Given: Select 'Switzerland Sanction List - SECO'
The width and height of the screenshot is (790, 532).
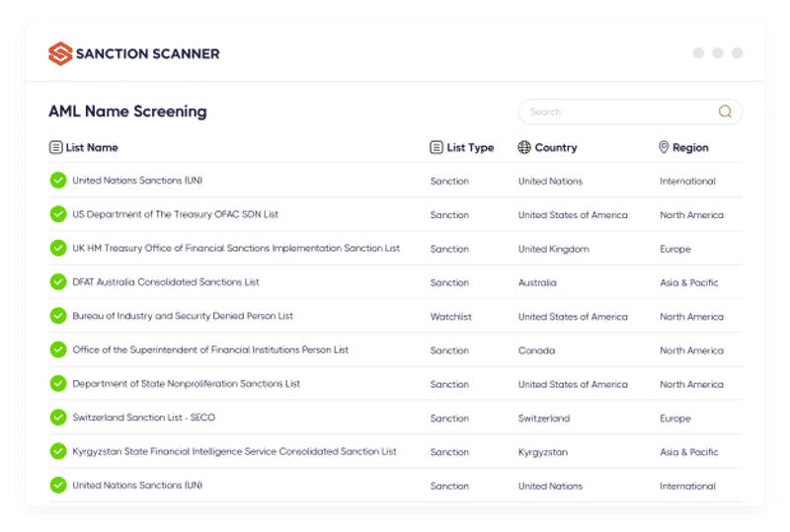Looking at the screenshot, I should [x=143, y=418].
